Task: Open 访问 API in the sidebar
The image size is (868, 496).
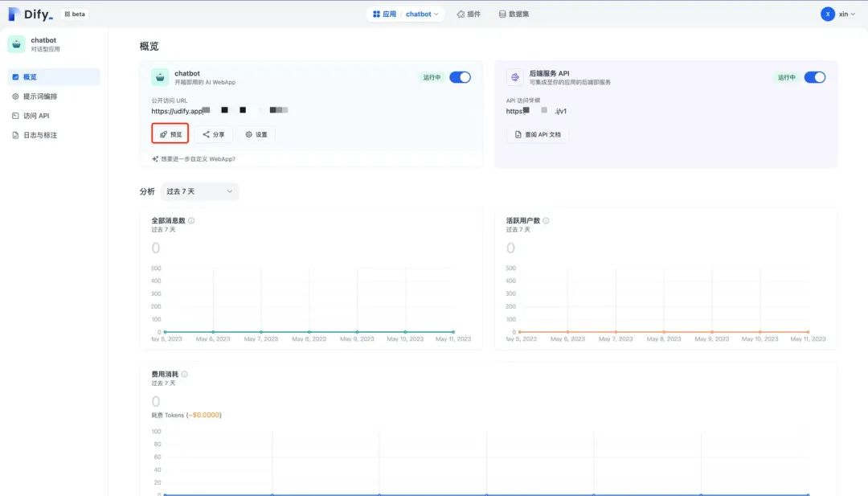Action: [54, 116]
